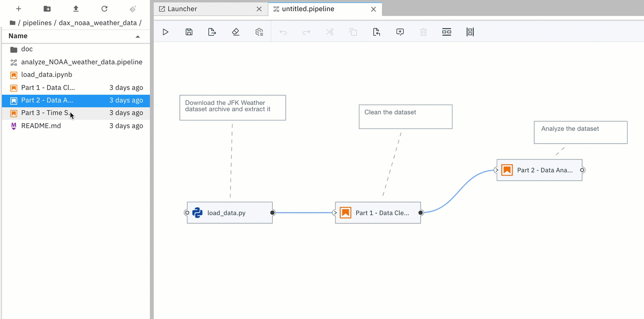Select the load_data.py pipeline node
Screen dimensions: 644x319
point(230,213)
